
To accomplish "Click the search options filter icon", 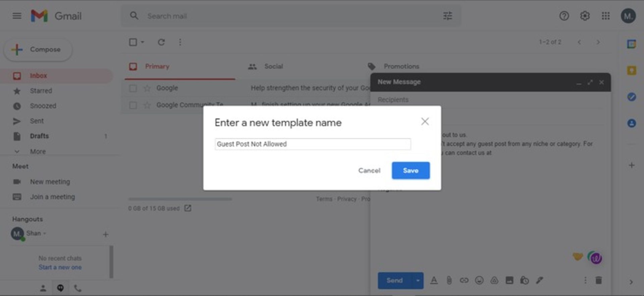I will click(447, 16).
